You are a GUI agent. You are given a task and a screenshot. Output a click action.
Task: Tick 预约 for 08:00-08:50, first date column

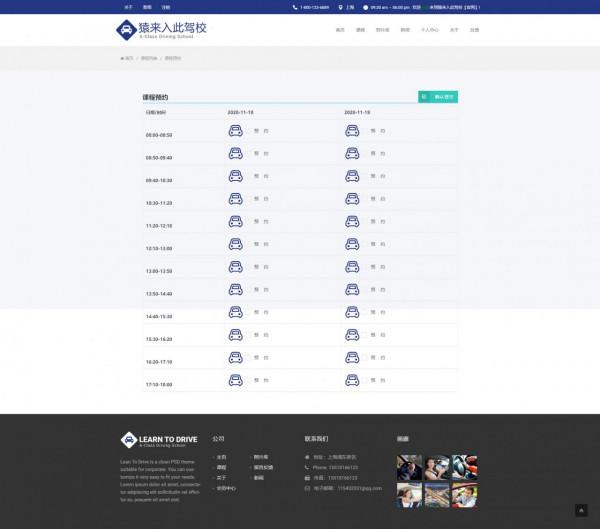click(249, 131)
